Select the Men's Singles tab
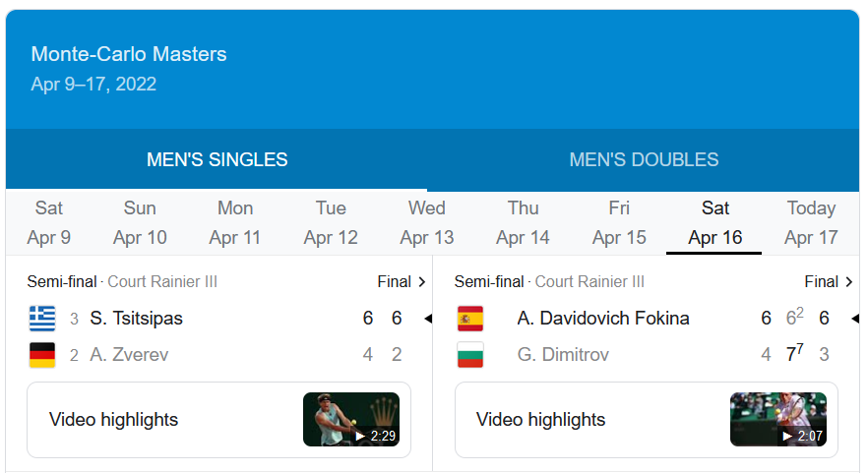868x473 pixels. tap(217, 160)
